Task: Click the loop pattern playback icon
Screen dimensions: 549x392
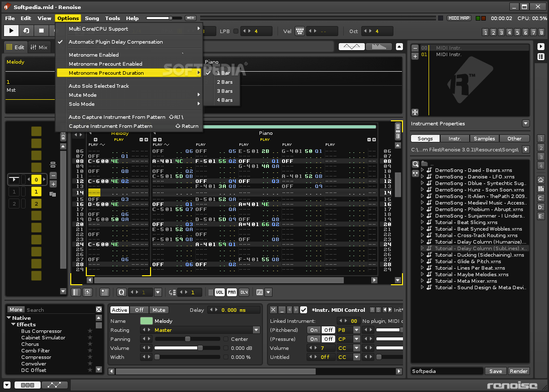Action: point(26,31)
